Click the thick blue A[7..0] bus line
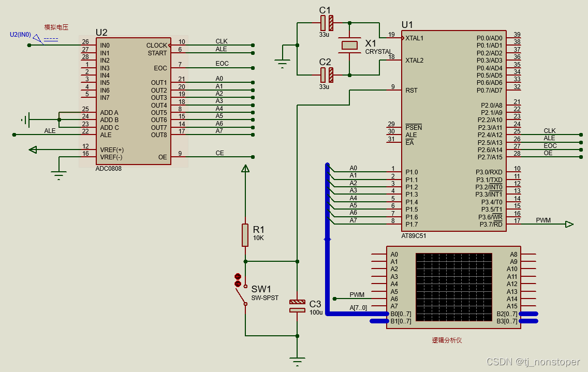Image resolution: width=588 pixels, height=372 pixels. tap(327, 239)
